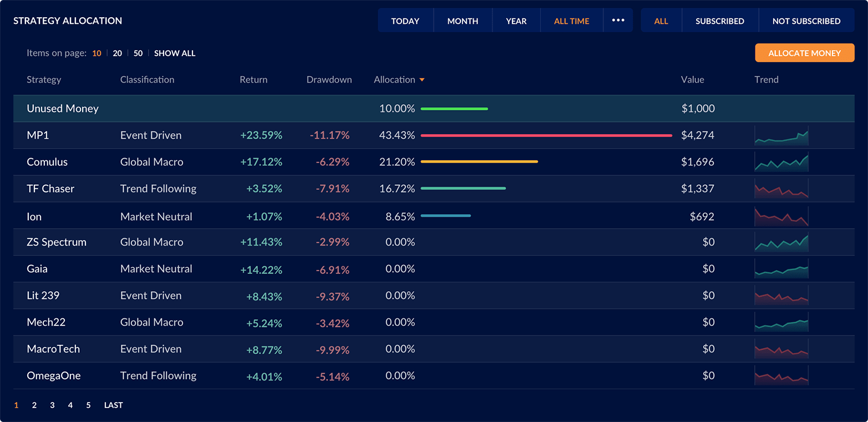Click the MP1 red allocation bar
This screenshot has height=422, width=868.
[x=546, y=135]
